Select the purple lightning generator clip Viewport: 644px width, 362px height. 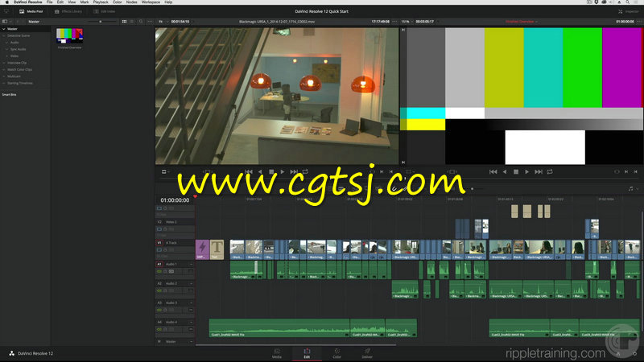(202, 249)
